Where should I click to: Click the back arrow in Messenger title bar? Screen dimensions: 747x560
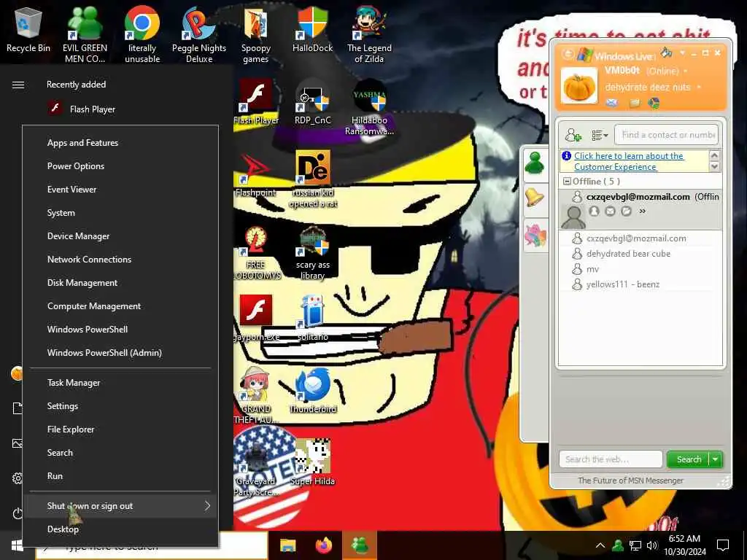568,54
